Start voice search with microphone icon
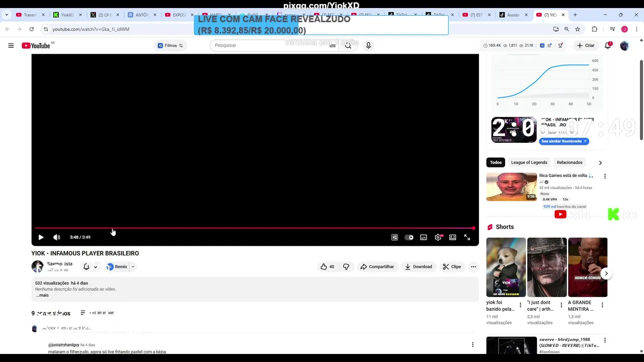Screen dimensions: 644x362 [368, 45]
